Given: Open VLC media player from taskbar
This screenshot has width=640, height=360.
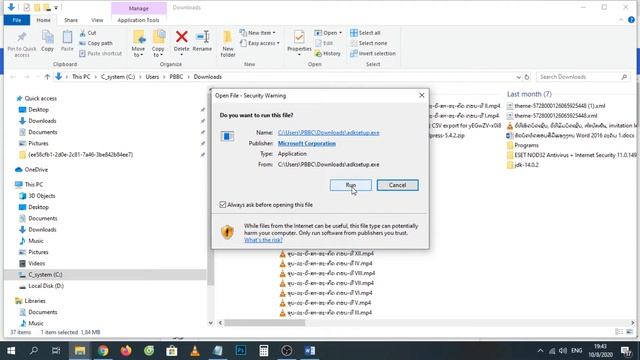Looking at the screenshot, I should [195, 351].
